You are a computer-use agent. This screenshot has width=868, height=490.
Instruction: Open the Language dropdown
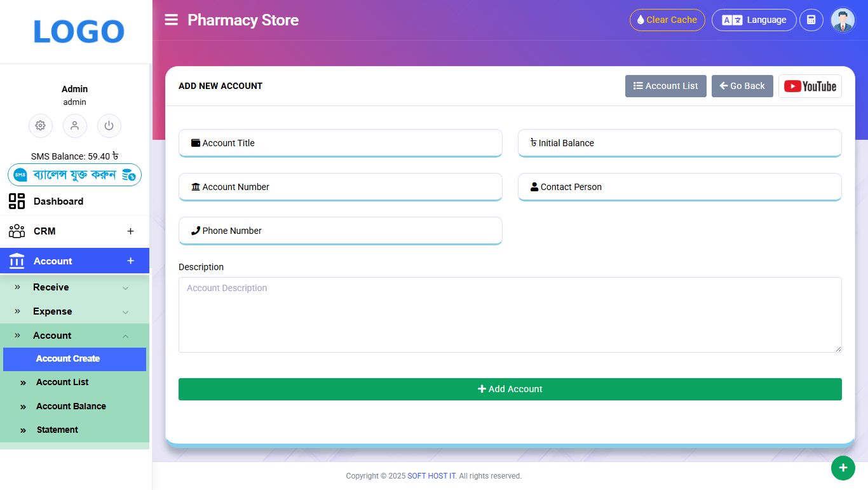tap(754, 20)
